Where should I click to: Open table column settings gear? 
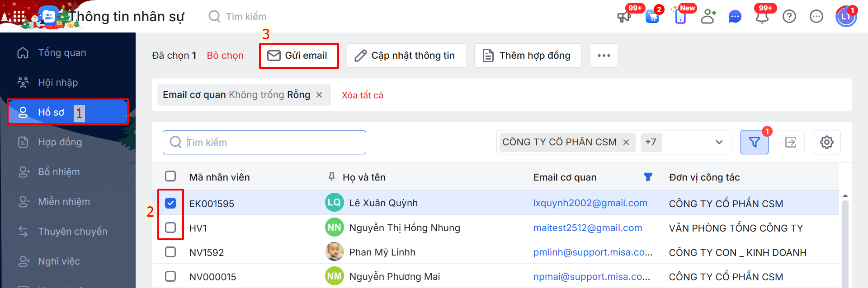click(826, 142)
